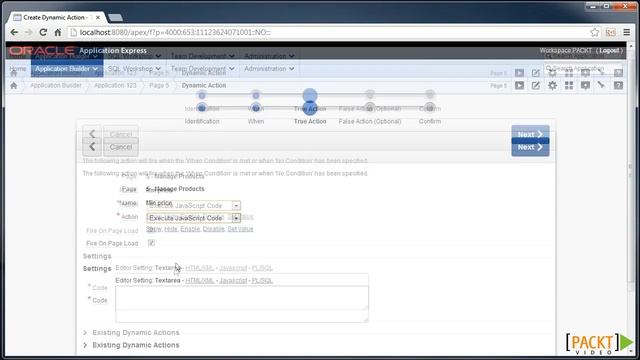This screenshot has width=640, height=360.
Task: Expand the Team Development dropdown arrow
Action: point(232,69)
